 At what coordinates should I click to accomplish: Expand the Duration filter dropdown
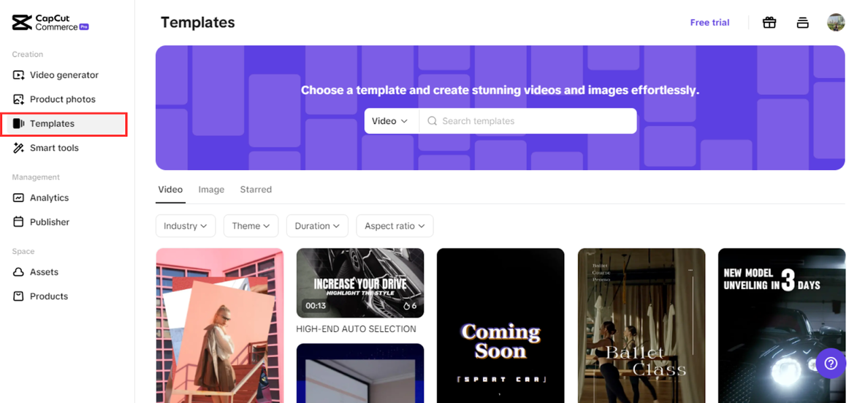(317, 226)
